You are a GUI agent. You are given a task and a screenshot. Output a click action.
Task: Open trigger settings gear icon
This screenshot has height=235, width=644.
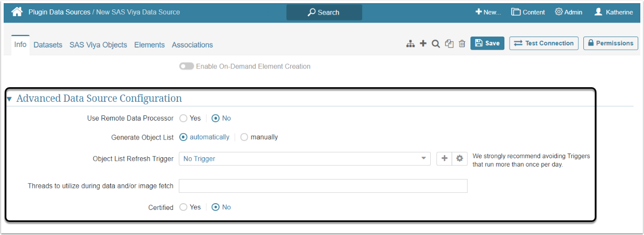point(459,159)
